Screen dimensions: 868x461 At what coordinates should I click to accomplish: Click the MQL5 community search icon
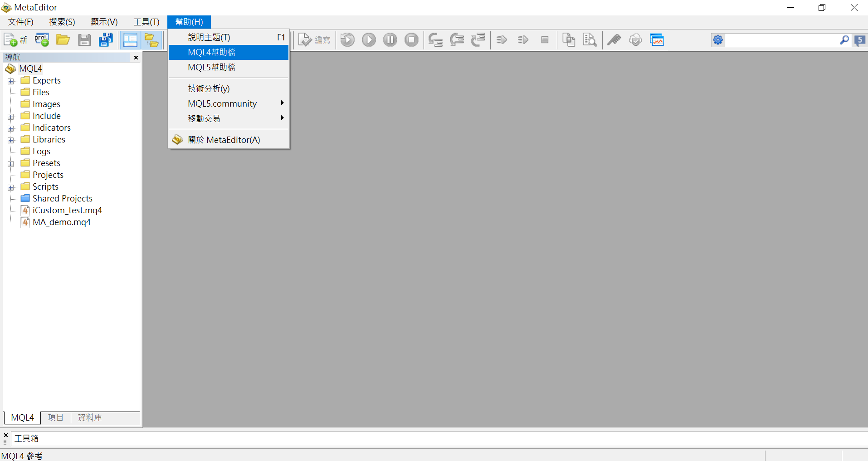(x=860, y=40)
